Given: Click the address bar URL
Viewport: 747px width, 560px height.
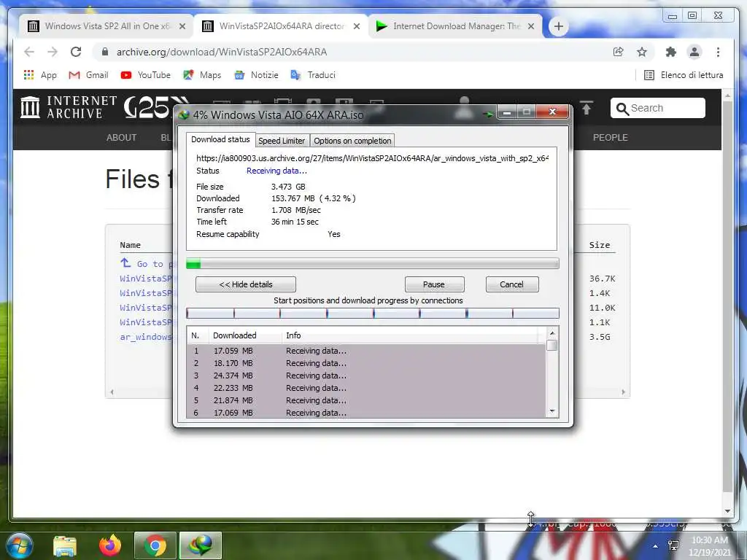Looking at the screenshot, I should tap(222, 52).
